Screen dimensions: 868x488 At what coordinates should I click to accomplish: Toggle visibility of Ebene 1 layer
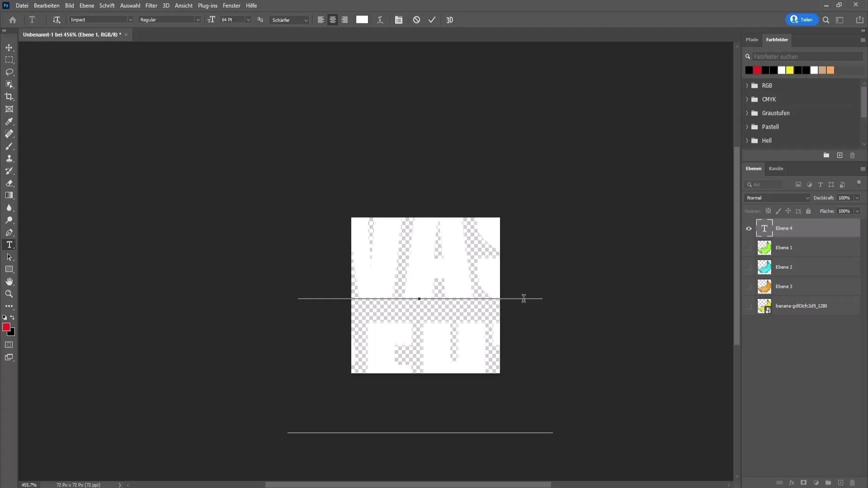[x=749, y=247]
